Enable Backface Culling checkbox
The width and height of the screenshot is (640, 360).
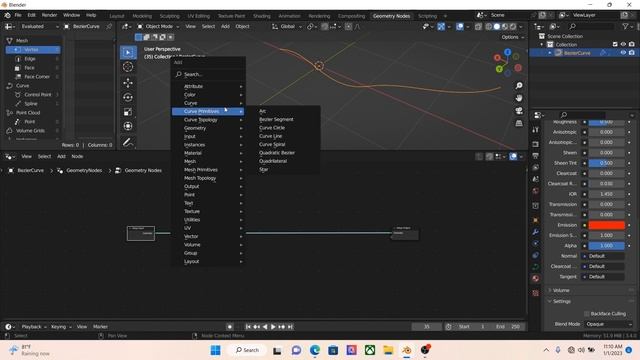coord(587,313)
